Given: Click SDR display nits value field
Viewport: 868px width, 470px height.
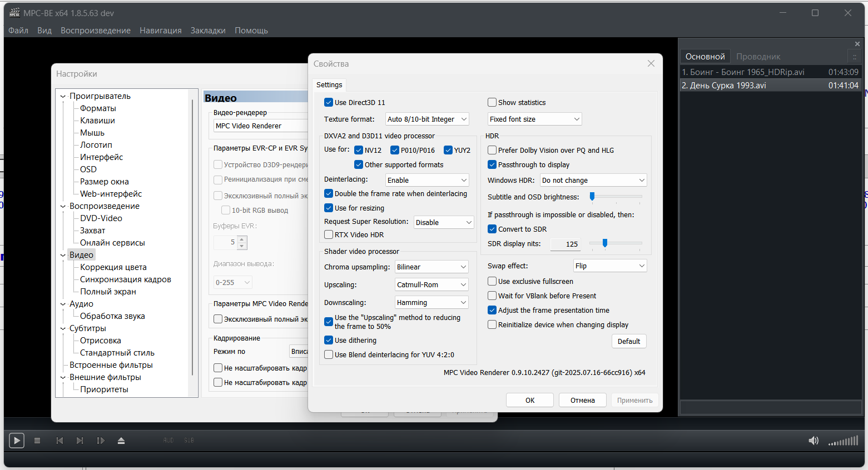Looking at the screenshot, I should click(566, 244).
